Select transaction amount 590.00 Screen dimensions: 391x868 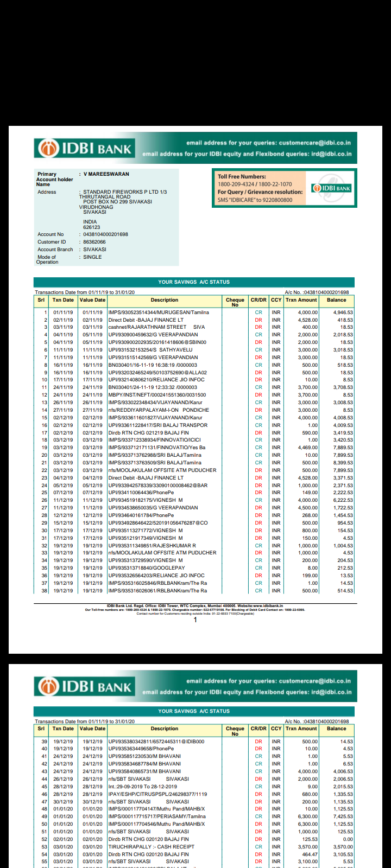[310, 433]
